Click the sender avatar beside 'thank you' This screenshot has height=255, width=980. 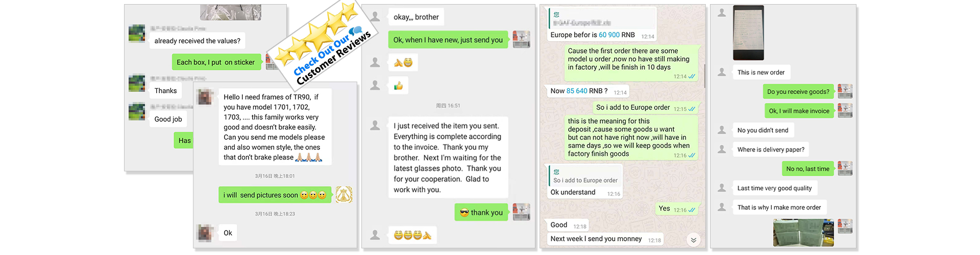521,212
